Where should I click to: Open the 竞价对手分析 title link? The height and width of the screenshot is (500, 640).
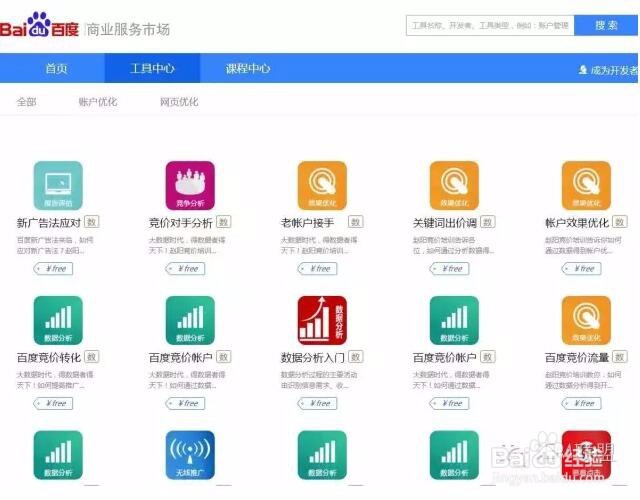coord(181,222)
